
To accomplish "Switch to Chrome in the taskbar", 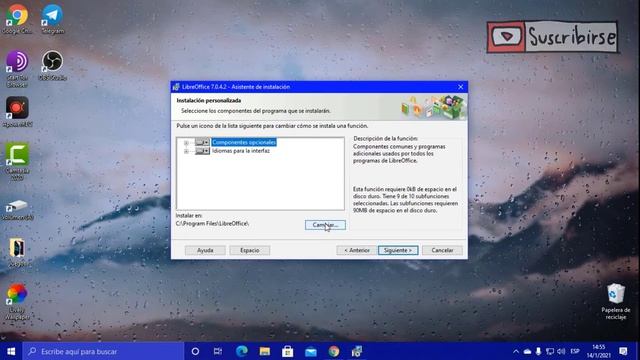I will (x=333, y=351).
